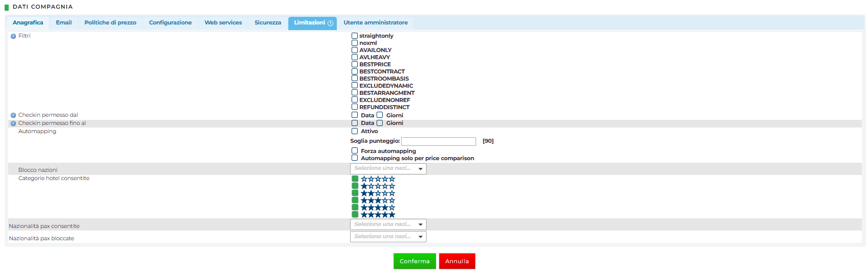868x278 pixels.
Task: Click the green square in DATI COMPAGNIA header
Action: tap(7, 7)
